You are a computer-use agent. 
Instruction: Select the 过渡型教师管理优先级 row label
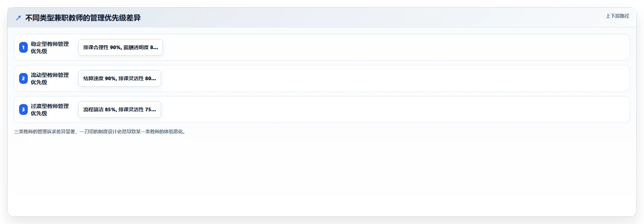tap(50, 109)
